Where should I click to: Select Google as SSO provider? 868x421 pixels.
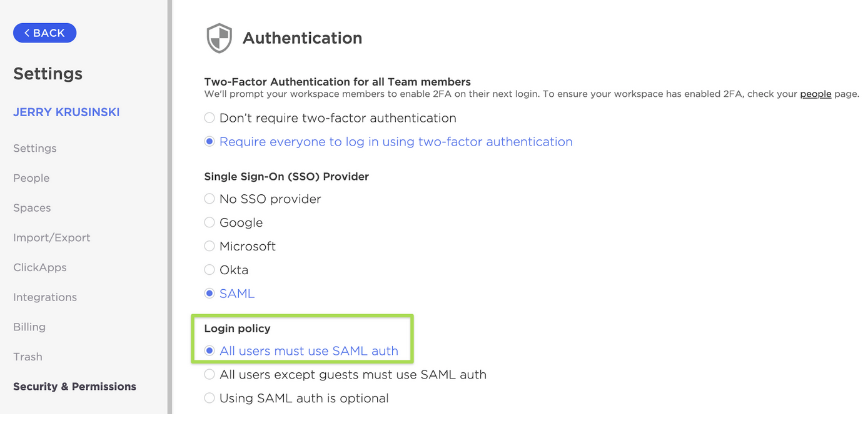coord(209,223)
